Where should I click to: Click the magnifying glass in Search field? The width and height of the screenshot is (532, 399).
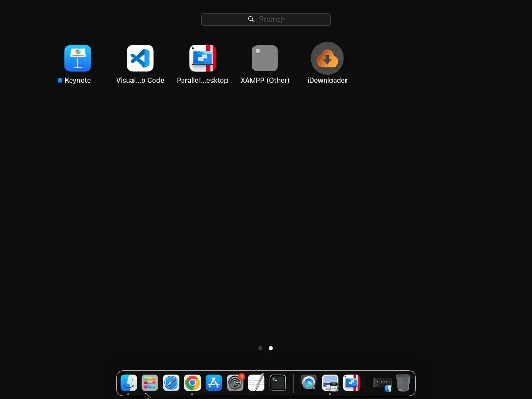click(251, 19)
